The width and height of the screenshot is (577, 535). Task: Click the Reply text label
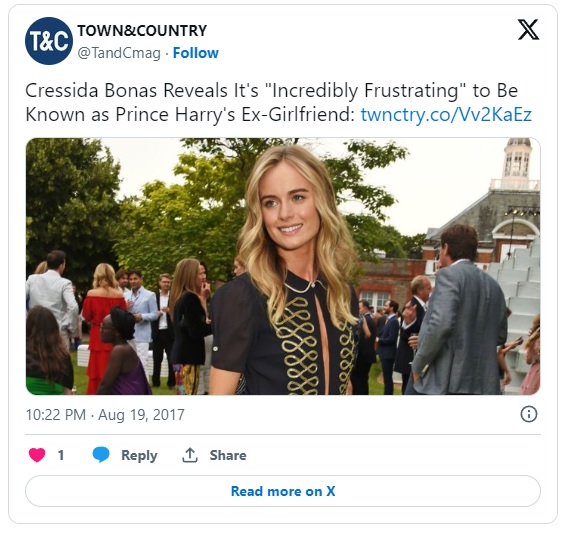coord(139,456)
